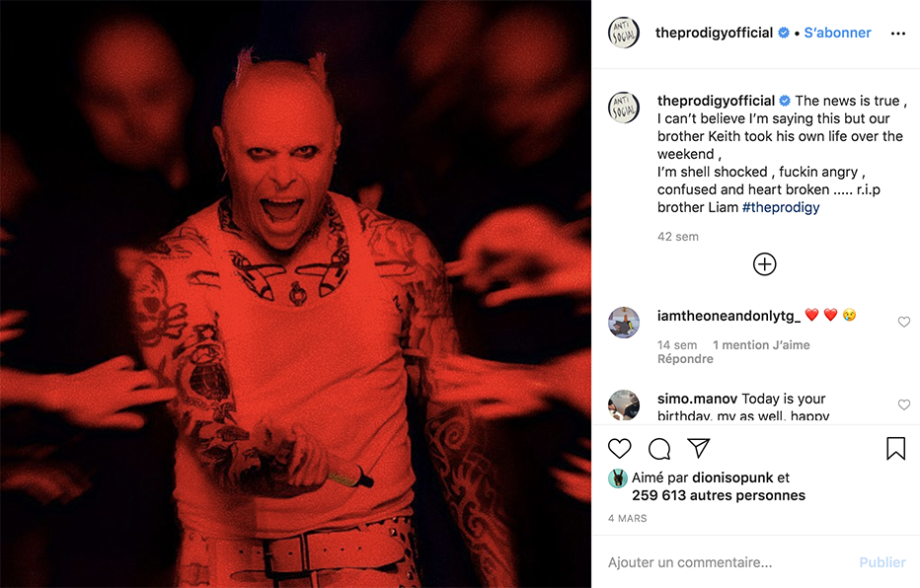Click the header Anti Social profile avatar

(x=624, y=33)
